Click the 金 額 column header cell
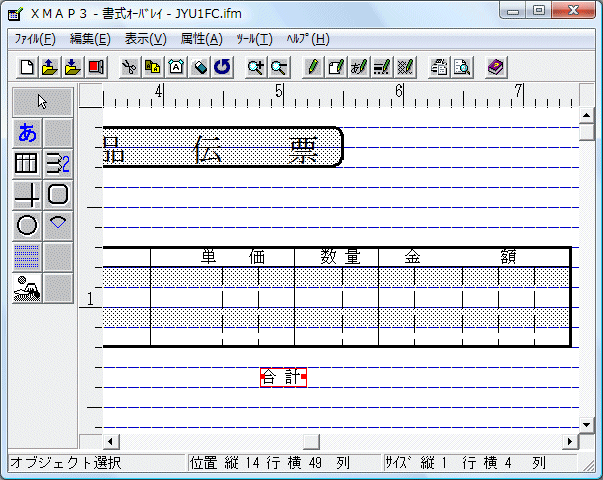603x480 pixels. point(474,257)
